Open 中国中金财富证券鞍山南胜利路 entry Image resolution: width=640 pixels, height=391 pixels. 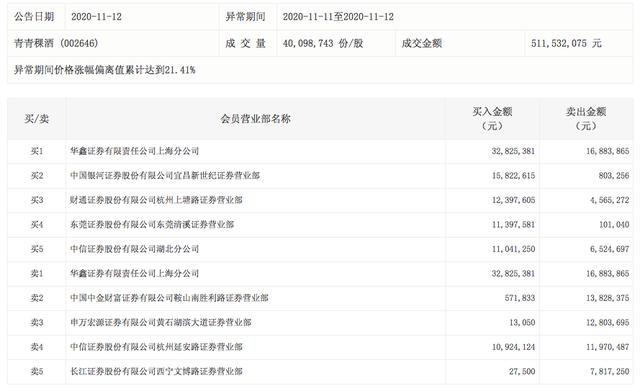[169, 298]
